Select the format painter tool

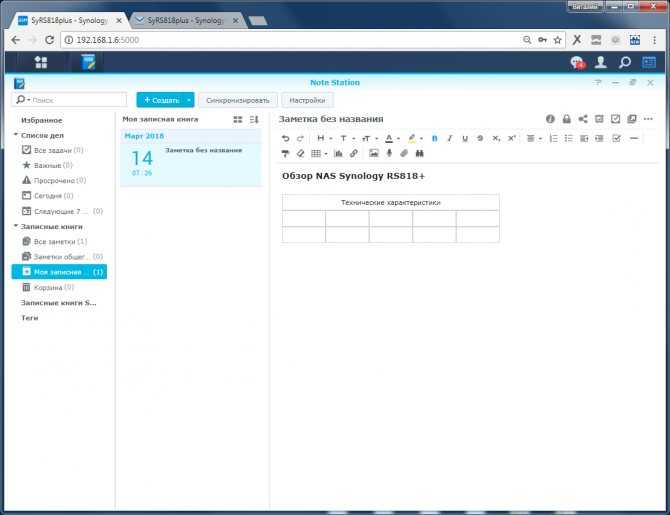coord(285,153)
